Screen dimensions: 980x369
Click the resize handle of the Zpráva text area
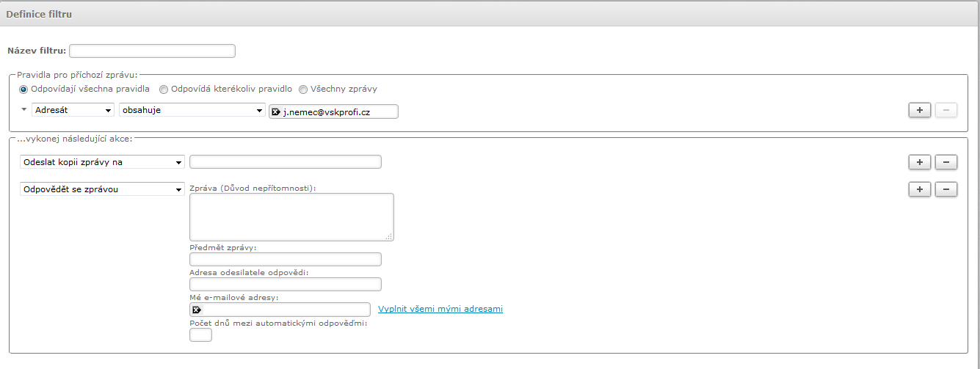point(389,236)
